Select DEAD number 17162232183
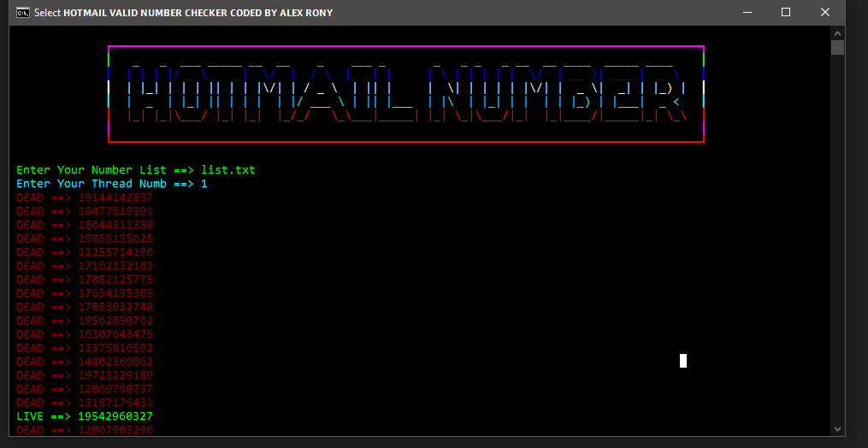This screenshot has width=868, height=448. [x=115, y=266]
